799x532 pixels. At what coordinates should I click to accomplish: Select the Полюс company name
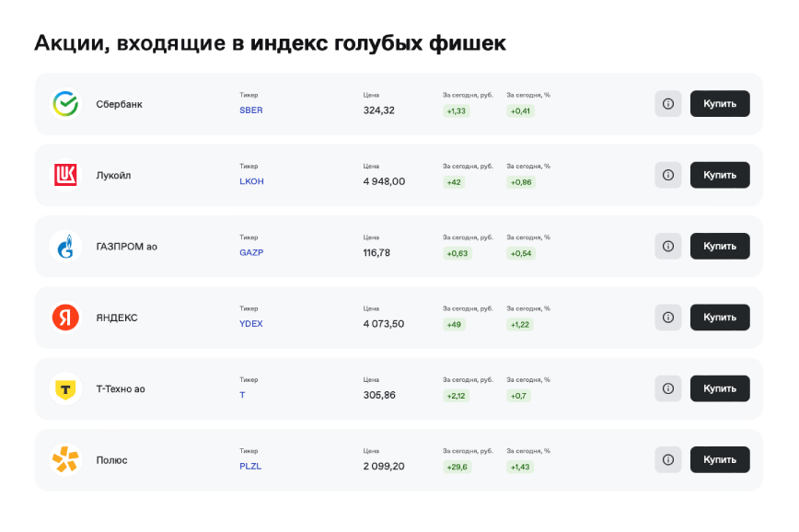(111, 460)
